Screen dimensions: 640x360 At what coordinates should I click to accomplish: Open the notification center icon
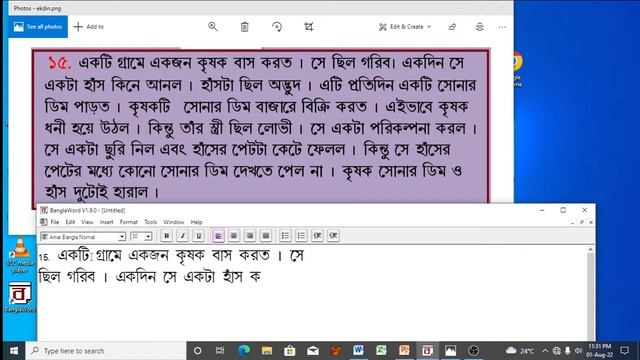[x=624, y=351]
